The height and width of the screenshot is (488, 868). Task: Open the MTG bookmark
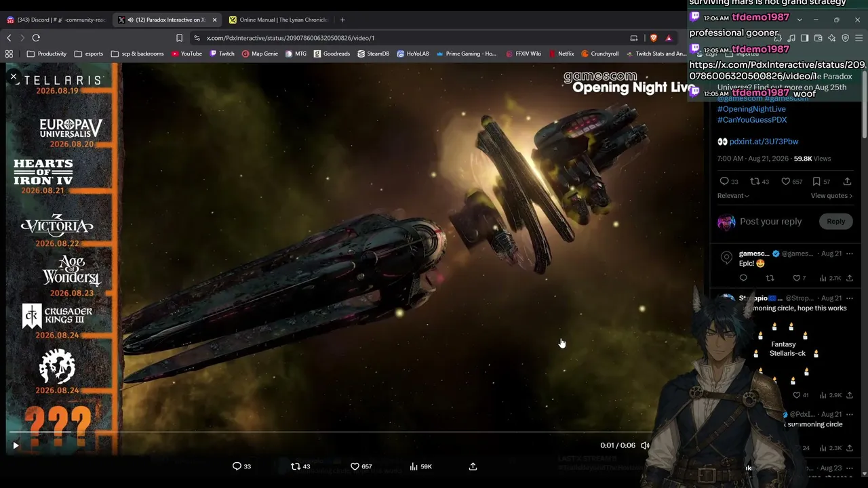coord(296,54)
